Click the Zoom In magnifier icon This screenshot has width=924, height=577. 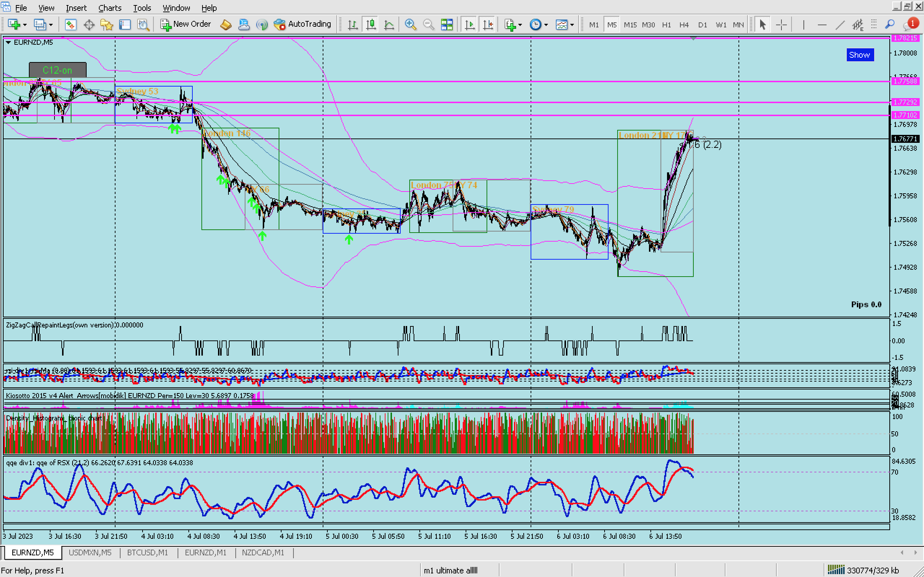[x=410, y=25]
